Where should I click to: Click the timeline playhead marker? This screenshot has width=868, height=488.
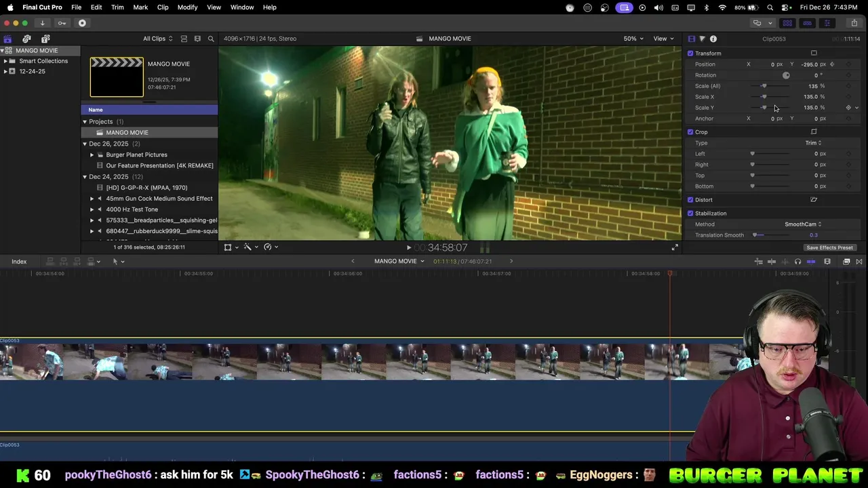670,273
